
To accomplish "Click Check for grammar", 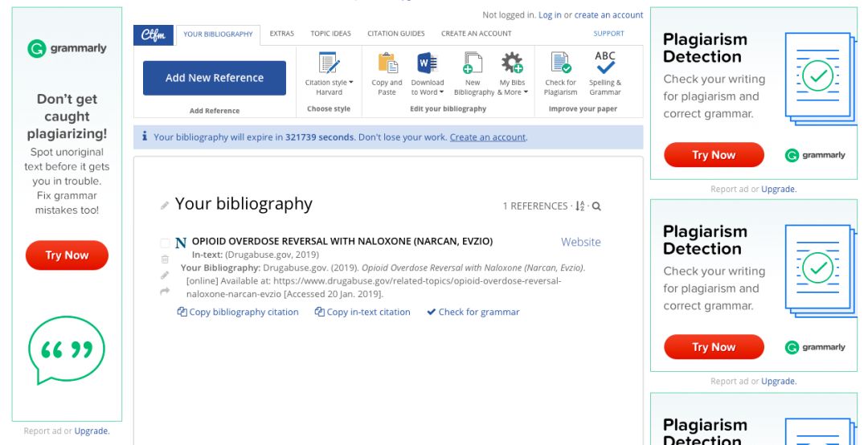I will tap(473, 312).
